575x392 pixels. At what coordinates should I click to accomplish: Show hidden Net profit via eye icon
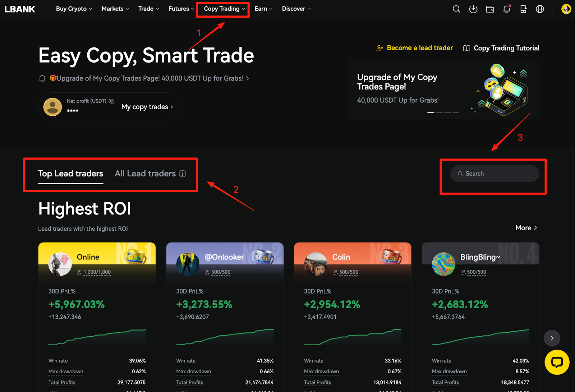tap(111, 101)
